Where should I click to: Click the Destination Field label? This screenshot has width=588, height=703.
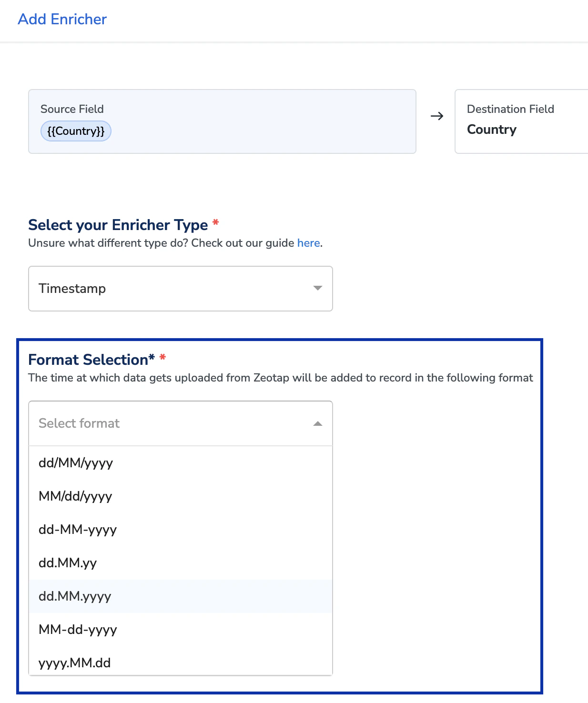click(x=510, y=109)
